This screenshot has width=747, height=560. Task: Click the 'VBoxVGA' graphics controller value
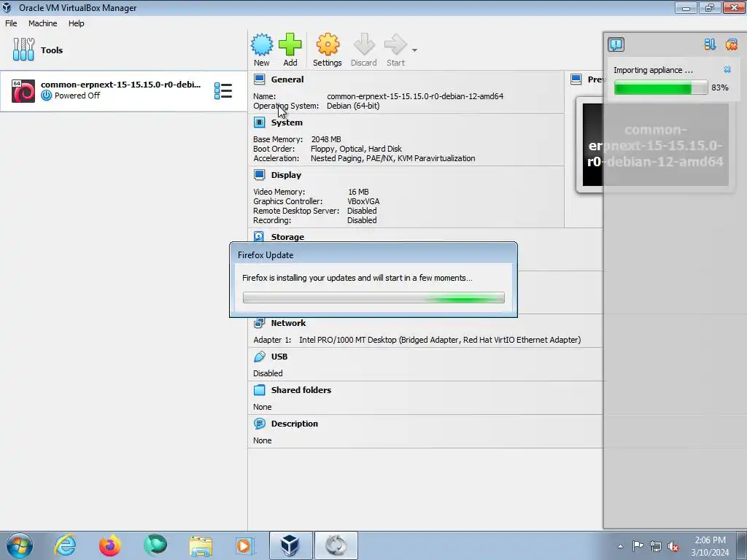363,201
